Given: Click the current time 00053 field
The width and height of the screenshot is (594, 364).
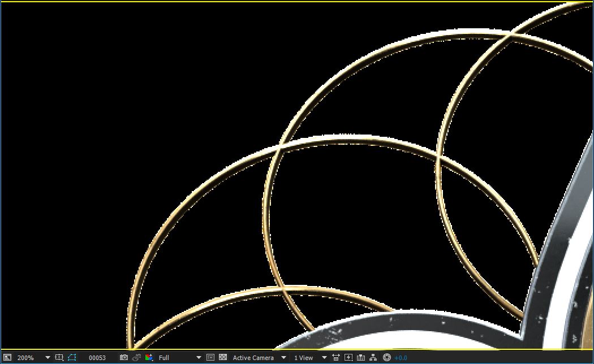Looking at the screenshot, I should click(97, 358).
